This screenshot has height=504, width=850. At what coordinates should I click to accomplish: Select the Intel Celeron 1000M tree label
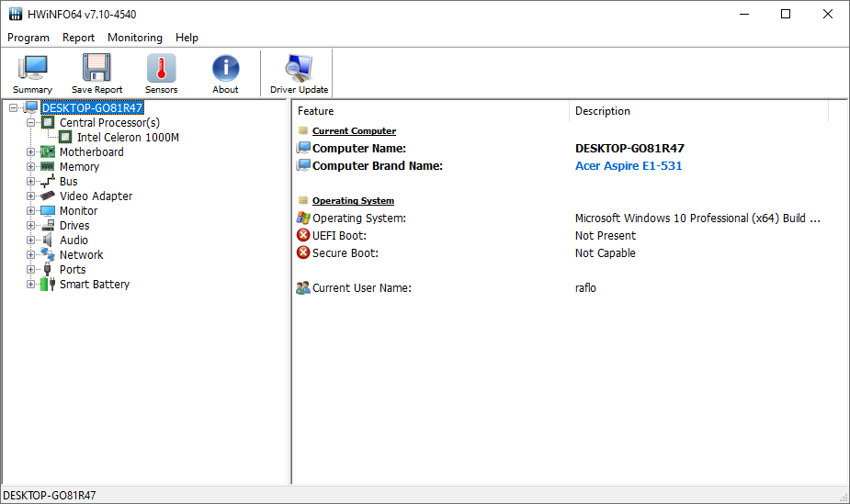[128, 138]
